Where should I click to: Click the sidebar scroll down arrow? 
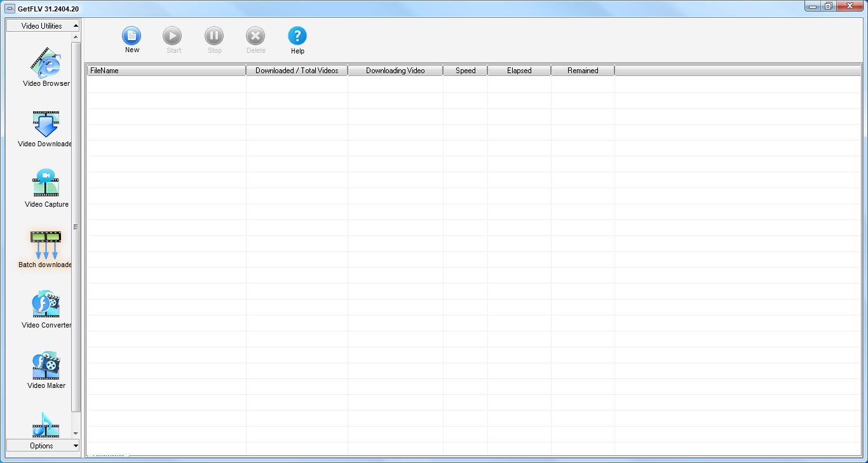pos(76,434)
